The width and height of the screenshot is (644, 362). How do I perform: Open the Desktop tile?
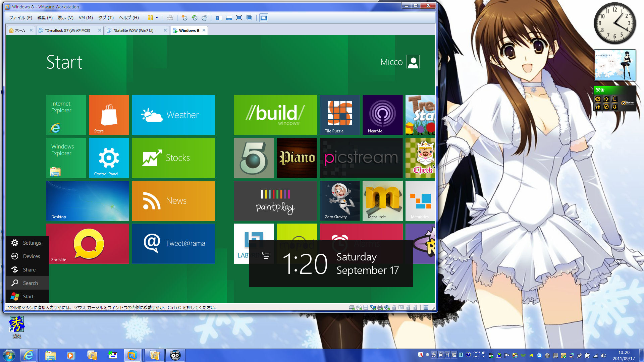(88, 201)
